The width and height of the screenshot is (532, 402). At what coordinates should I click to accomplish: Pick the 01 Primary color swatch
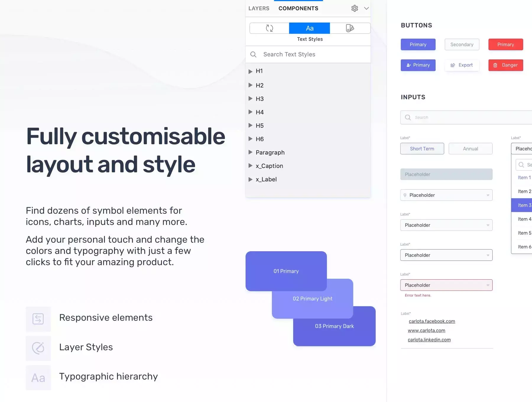[x=286, y=271]
